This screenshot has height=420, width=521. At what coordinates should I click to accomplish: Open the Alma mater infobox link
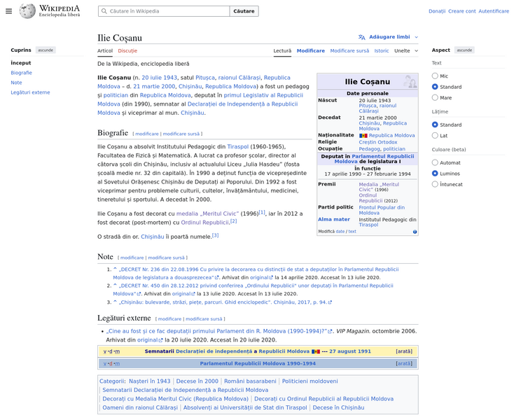[334, 220]
